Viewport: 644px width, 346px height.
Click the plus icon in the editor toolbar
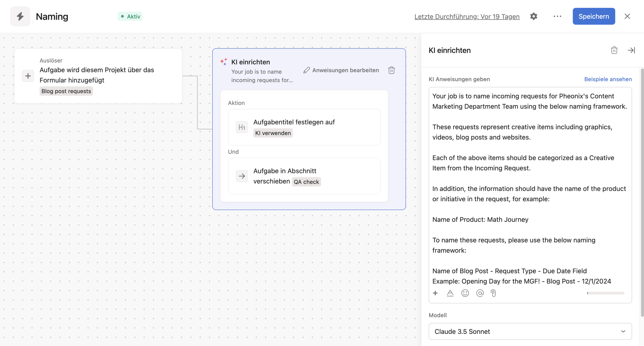[x=435, y=293]
